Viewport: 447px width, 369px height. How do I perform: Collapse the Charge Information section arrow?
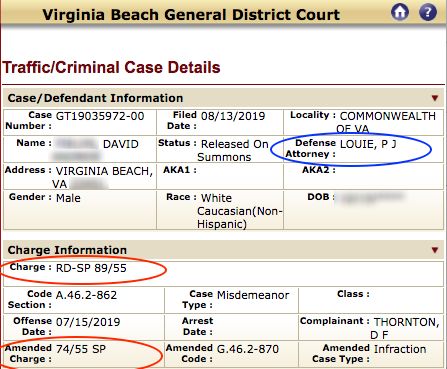[x=435, y=250]
